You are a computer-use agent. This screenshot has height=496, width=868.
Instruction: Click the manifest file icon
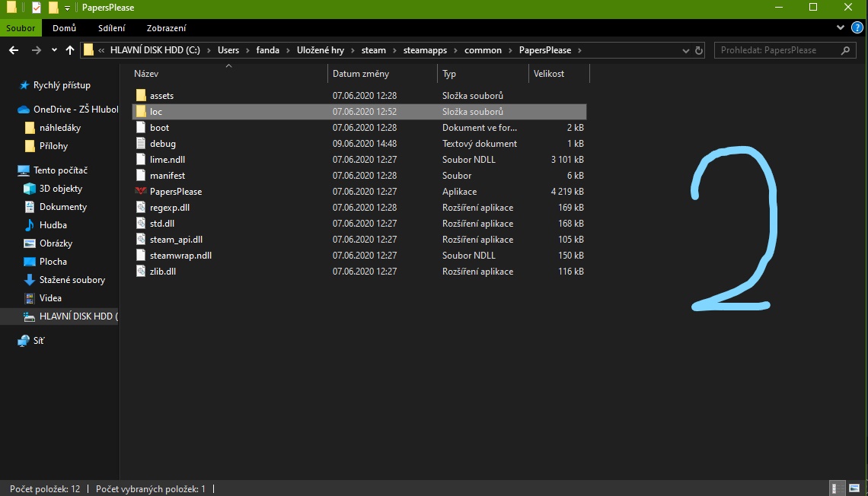141,175
